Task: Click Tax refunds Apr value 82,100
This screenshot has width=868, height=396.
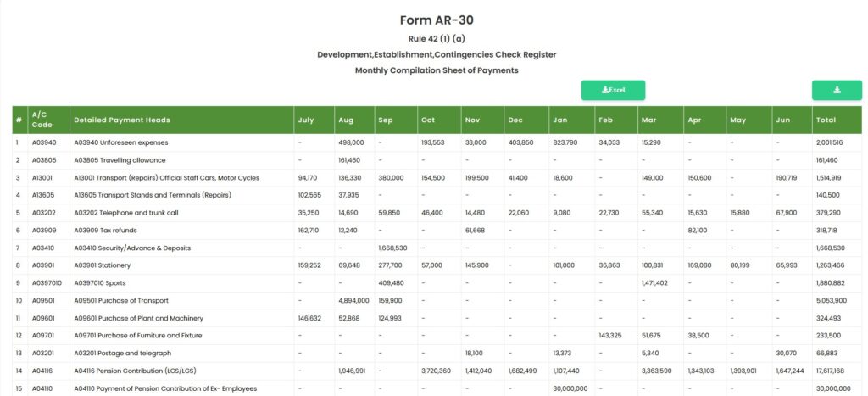Action: pyautogui.click(x=698, y=231)
